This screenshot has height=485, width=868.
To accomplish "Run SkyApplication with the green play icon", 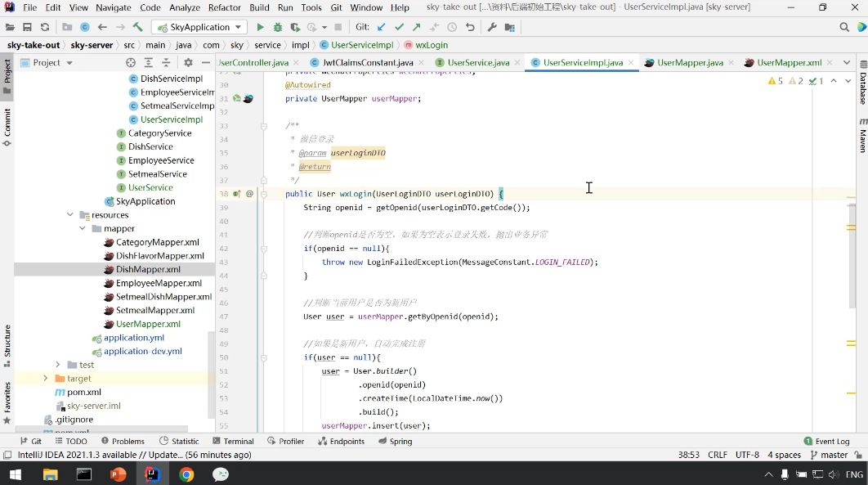I will point(260,27).
